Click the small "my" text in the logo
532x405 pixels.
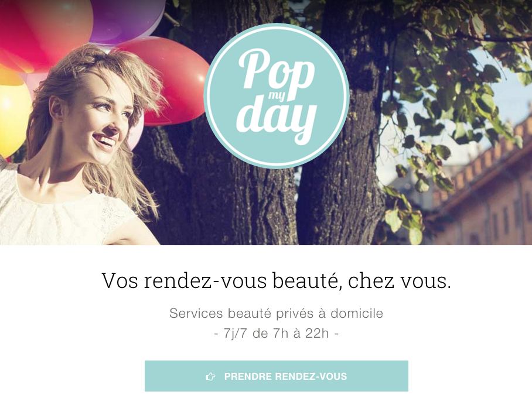(x=277, y=96)
